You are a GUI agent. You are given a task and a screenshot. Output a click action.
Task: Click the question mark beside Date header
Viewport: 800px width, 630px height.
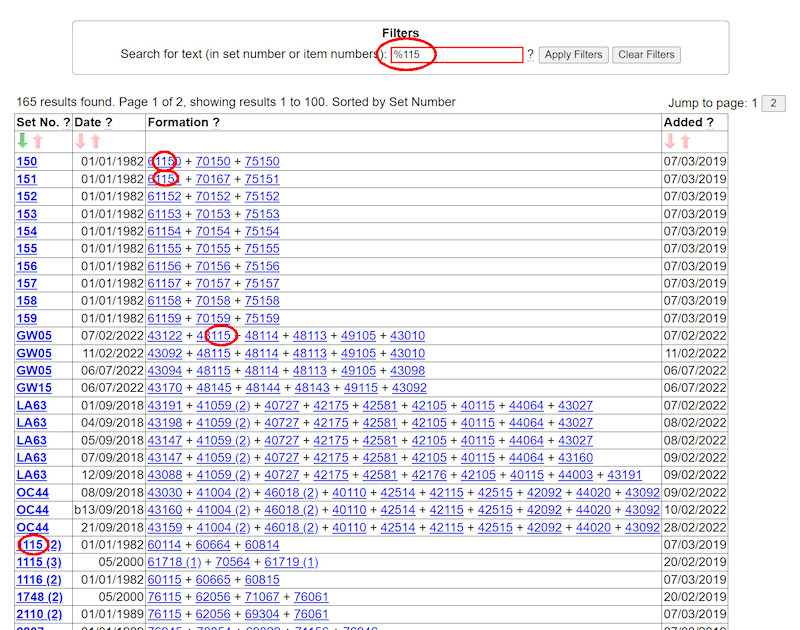click(109, 122)
